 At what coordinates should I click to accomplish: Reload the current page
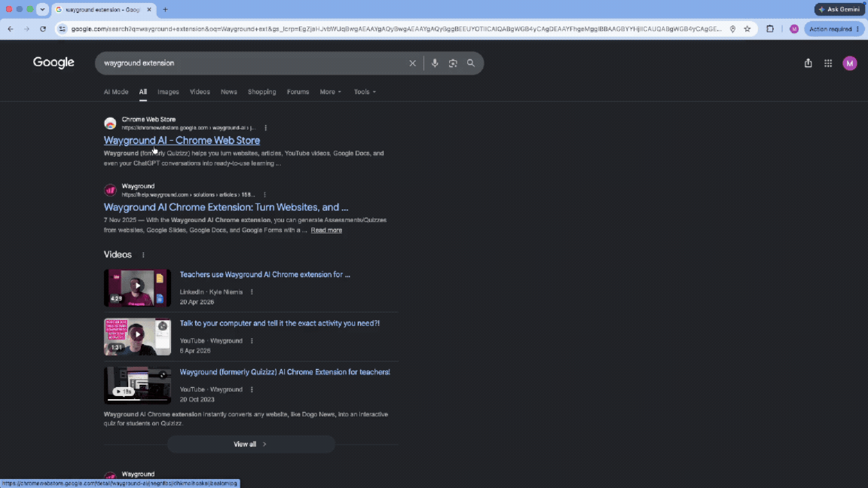(43, 29)
